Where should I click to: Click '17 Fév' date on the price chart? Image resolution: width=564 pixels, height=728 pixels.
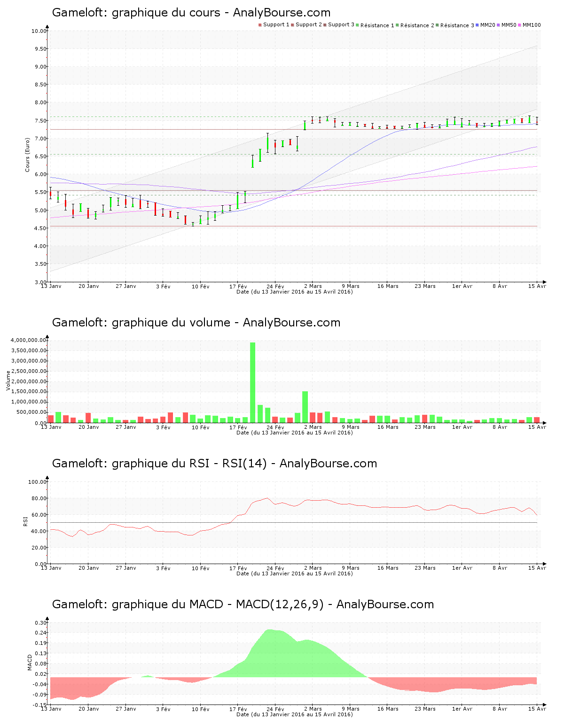click(238, 287)
